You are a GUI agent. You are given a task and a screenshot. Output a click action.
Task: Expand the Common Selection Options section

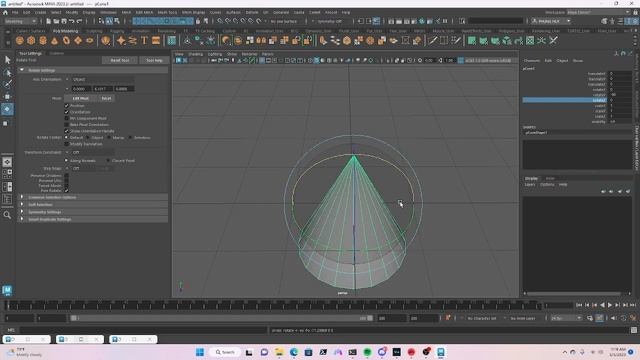(x=22, y=197)
